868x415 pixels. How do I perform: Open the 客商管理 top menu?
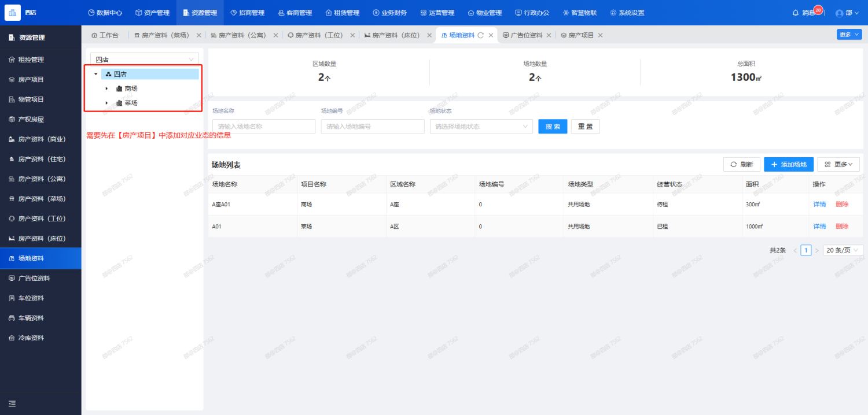pos(295,13)
